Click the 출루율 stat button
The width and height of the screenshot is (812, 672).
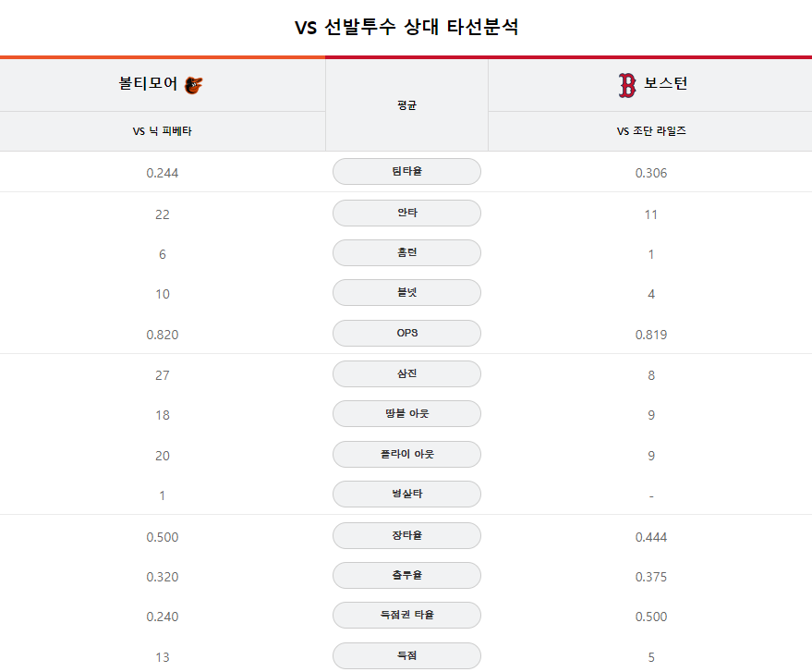406,576
